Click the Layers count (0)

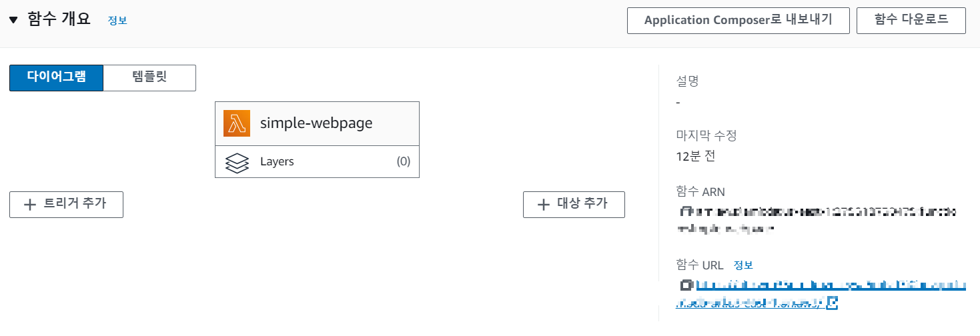tap(403, 161)
